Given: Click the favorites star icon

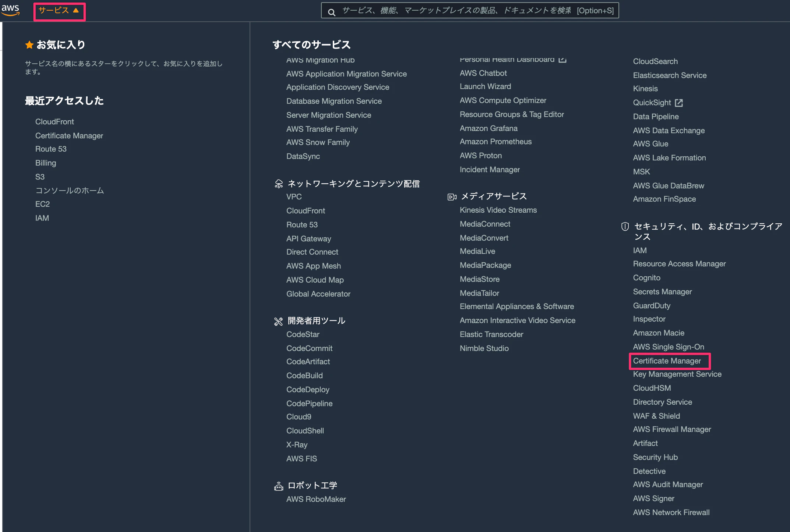Looking at the screenshot, I should 29,45.
